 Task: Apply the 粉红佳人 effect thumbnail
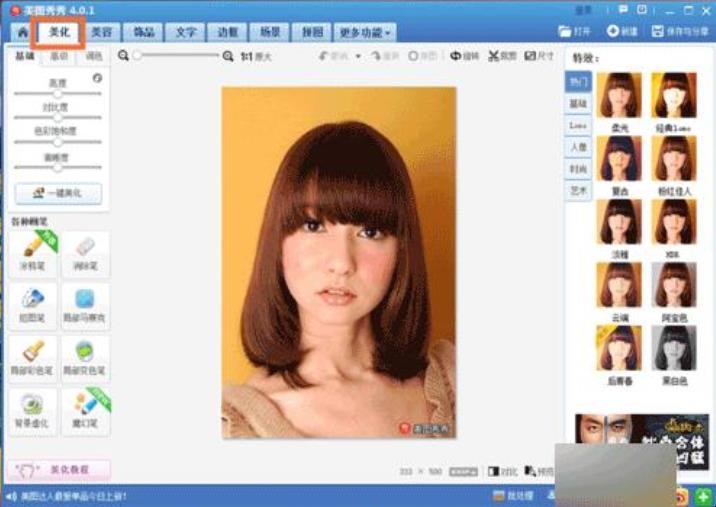tap(674, 158)
